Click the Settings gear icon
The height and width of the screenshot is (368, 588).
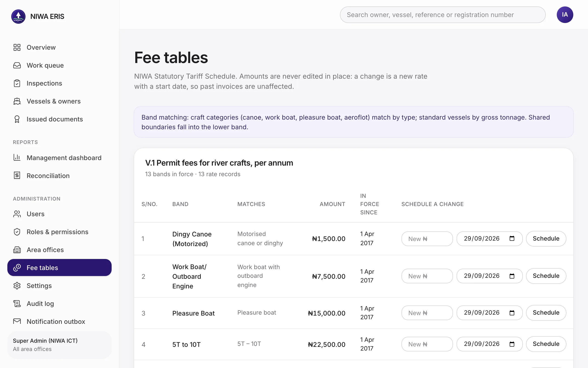pos(17,286)
